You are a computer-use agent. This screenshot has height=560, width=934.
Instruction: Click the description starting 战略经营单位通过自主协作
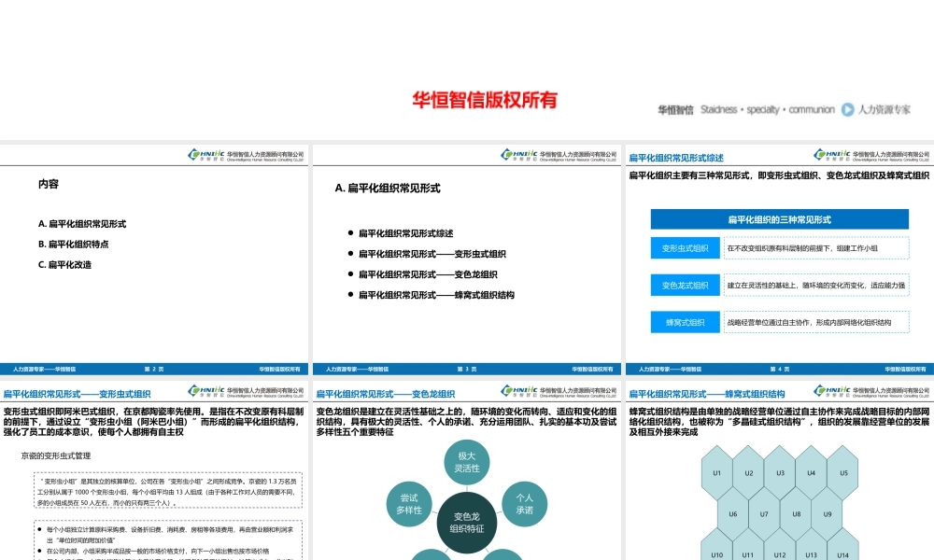(816, 323)
